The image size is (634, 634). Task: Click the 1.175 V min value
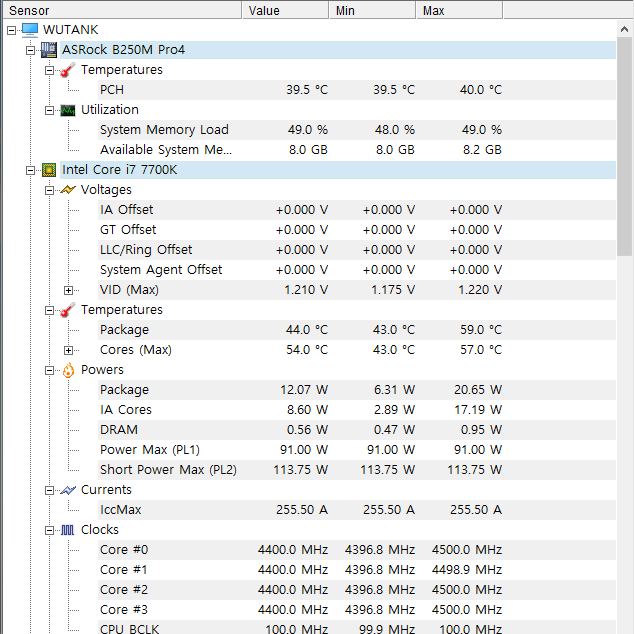click(x=393, y=290)
